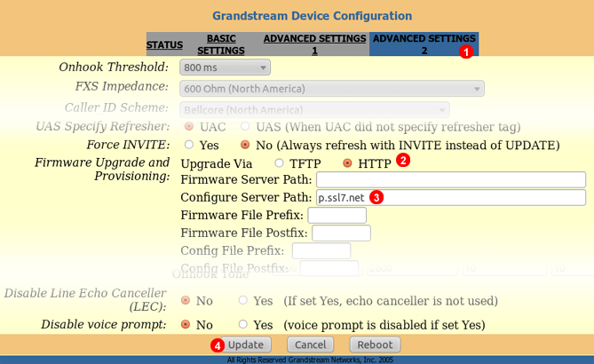The image size is (594, 364).
Task: Click the Update button
Action: click(x=245, y=344)
